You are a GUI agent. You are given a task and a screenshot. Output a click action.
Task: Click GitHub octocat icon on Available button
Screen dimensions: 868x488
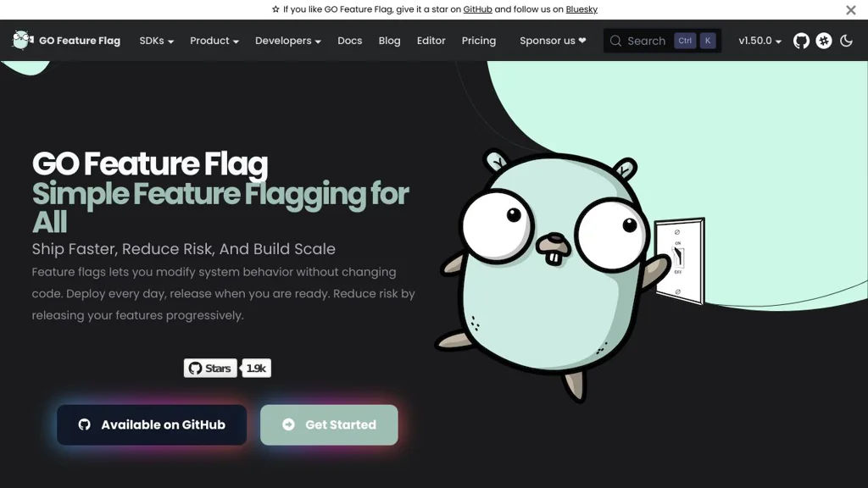pos(84,424)
